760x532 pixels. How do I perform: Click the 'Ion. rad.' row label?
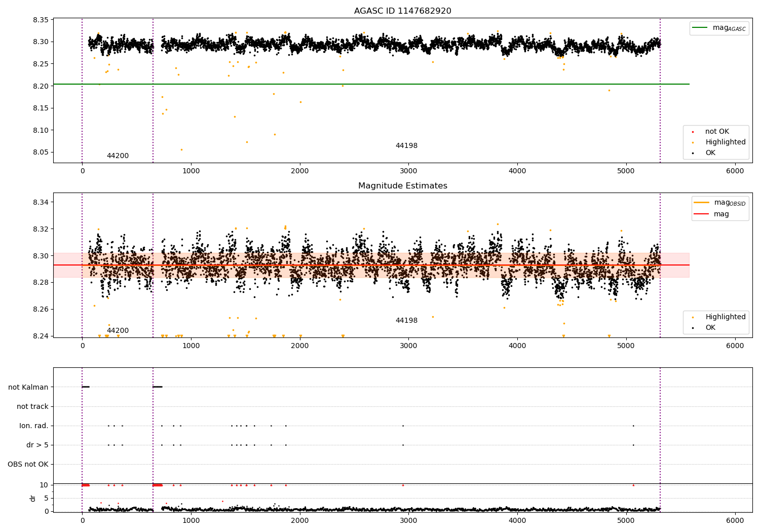[x=34, y=426]
